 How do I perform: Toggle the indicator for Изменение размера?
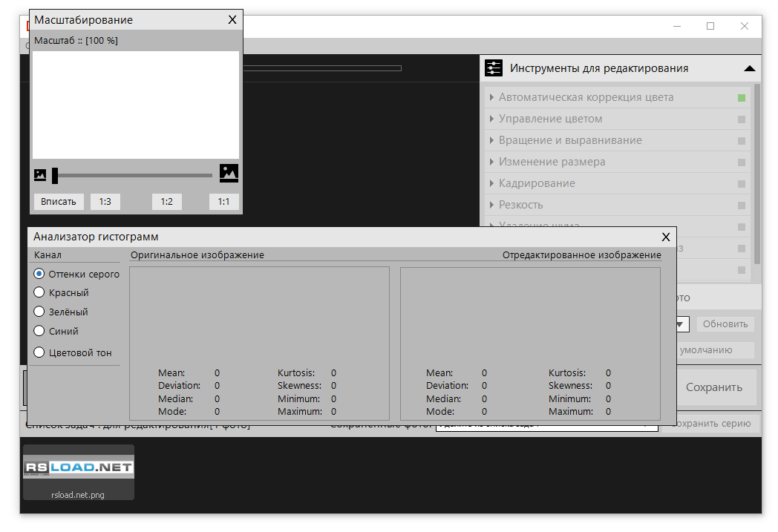point(742,162)
